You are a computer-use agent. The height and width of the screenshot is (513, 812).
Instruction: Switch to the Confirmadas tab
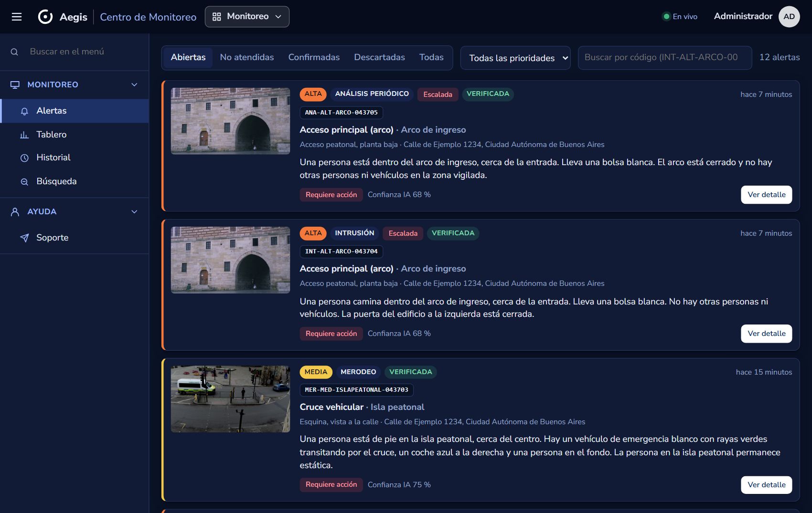click(314, 57)
